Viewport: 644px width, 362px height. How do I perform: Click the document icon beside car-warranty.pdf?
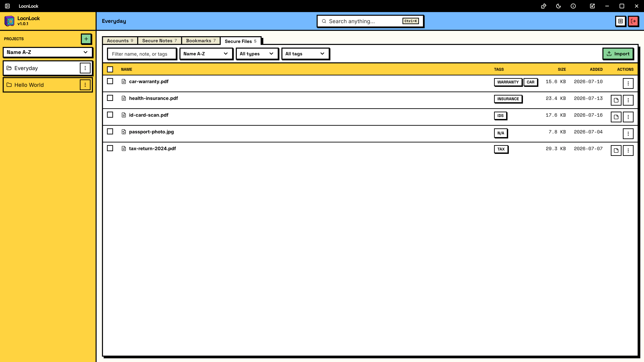[123, 81]
